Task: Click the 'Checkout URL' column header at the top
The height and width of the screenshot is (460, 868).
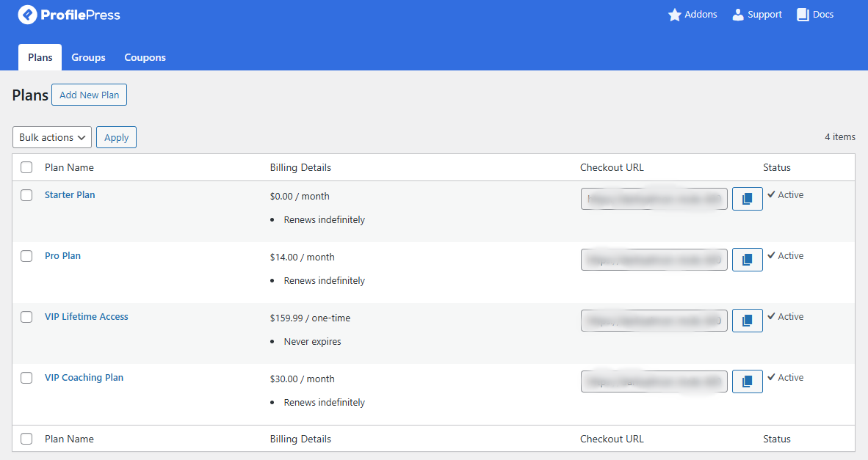Action: click(x=612, y=167)
